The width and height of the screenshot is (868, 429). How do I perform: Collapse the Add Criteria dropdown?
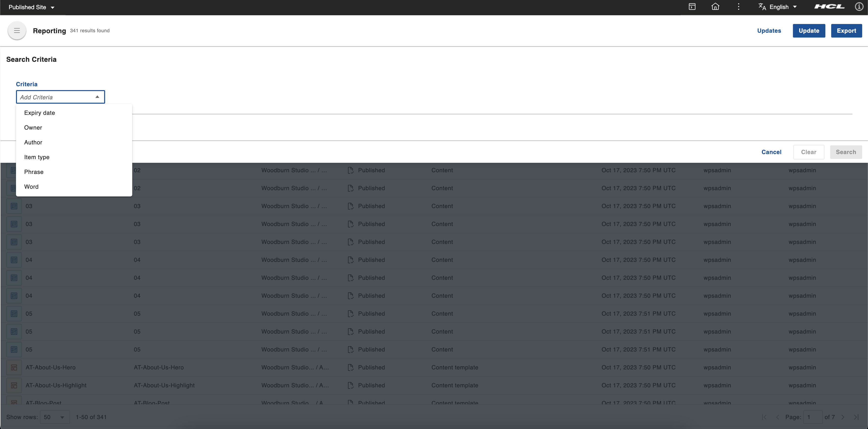[x=97, y=97]
